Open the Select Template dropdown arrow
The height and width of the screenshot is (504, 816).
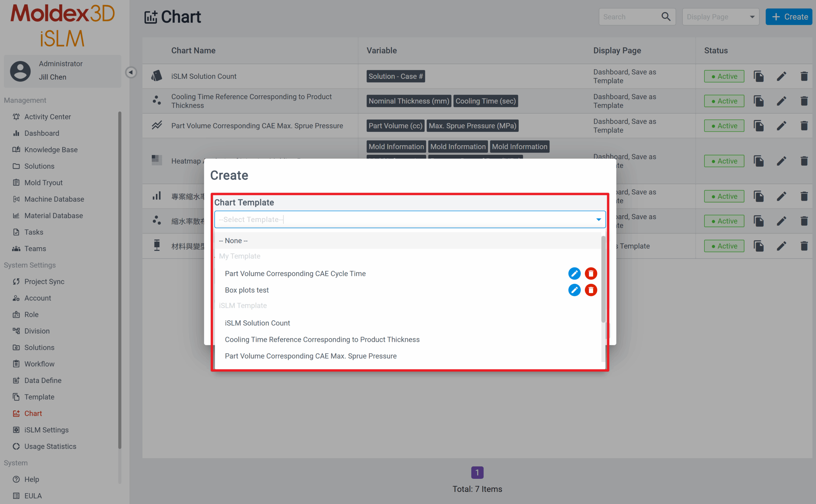click(599, 219)
